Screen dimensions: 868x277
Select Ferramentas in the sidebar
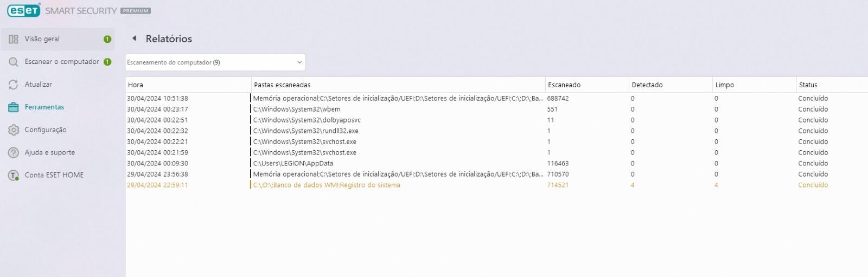pos(58,107)
